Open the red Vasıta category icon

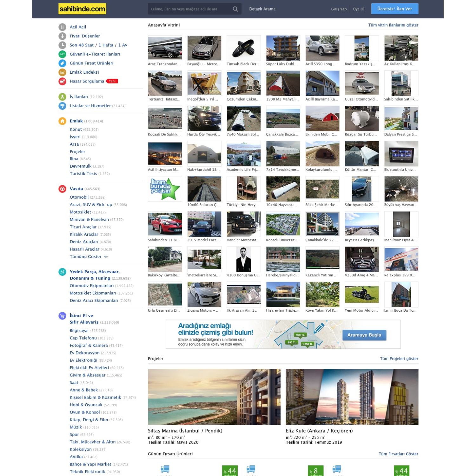click(62, 188)
